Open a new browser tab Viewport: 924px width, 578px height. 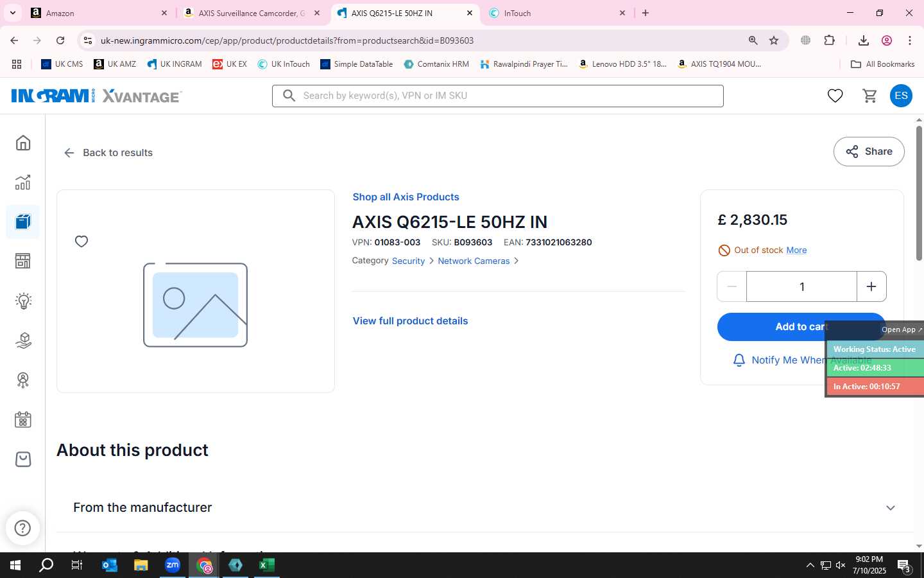pyautogui.click(x=646, y=13)
